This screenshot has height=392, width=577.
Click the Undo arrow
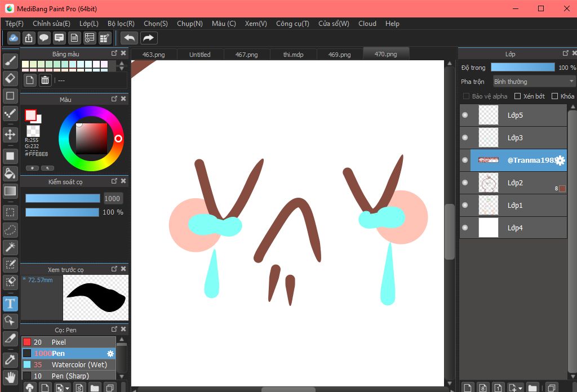pos(130,38)
